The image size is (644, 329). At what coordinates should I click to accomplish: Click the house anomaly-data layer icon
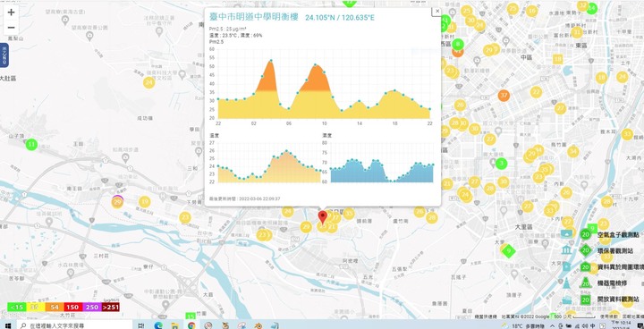(567, 266)
